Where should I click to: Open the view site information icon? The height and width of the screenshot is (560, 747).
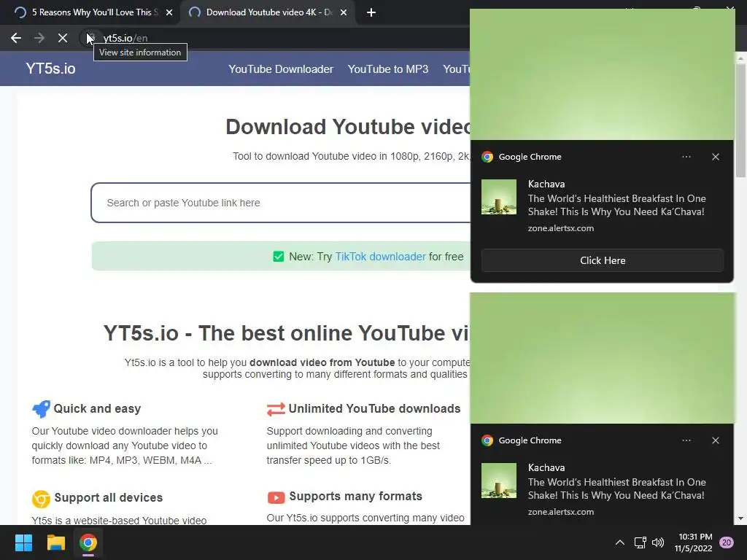pos(90,38)
